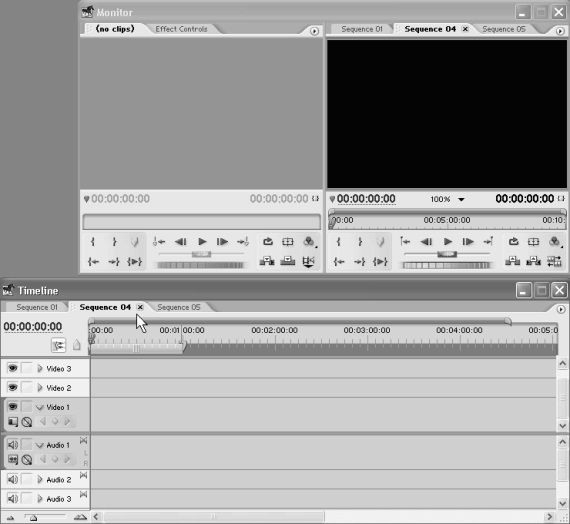
Task: Toggle lock box on Video 2 track
Action: point(27,388)
